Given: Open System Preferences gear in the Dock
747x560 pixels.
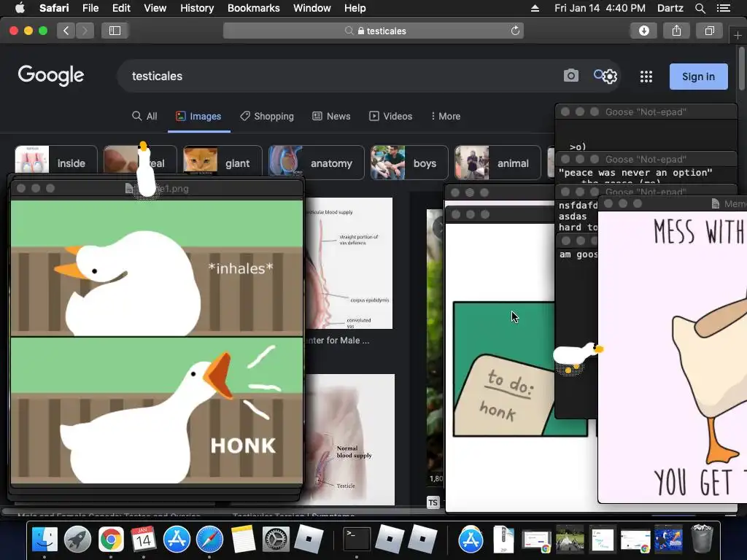Looking at the screenshot, I should click(x=276, y=540).
